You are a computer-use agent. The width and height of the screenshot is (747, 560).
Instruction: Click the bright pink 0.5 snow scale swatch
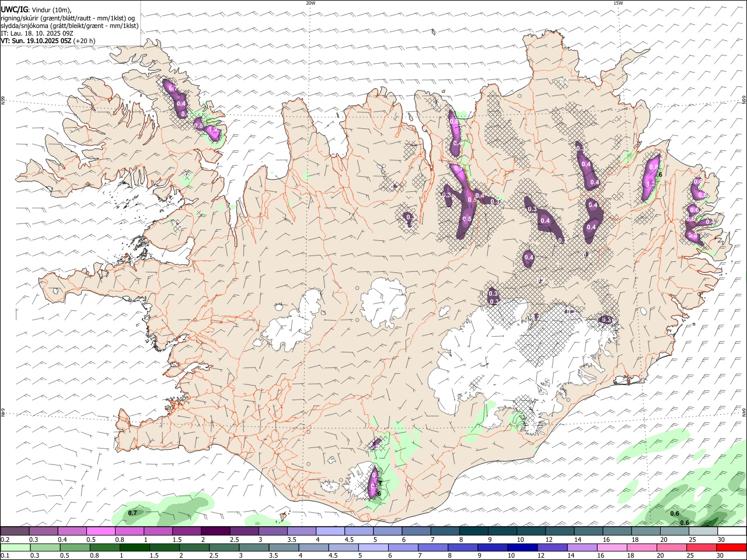(x=101, y=531)
